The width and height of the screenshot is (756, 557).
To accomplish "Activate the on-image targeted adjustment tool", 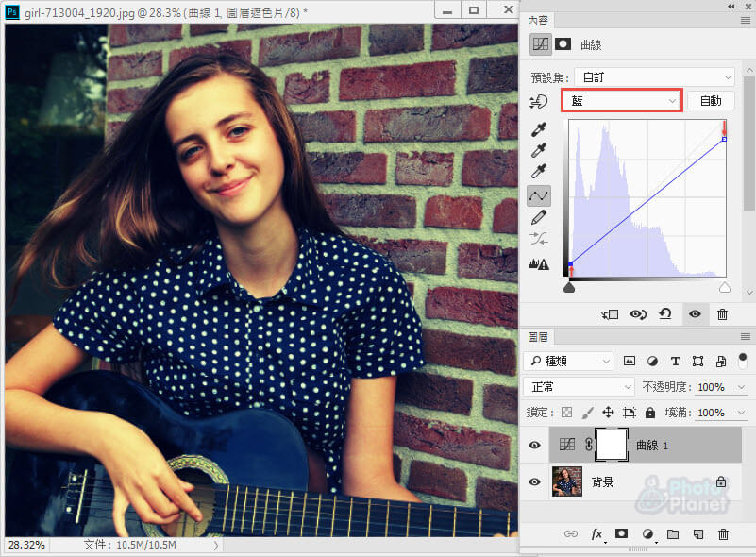I will (x=539, y=102).
